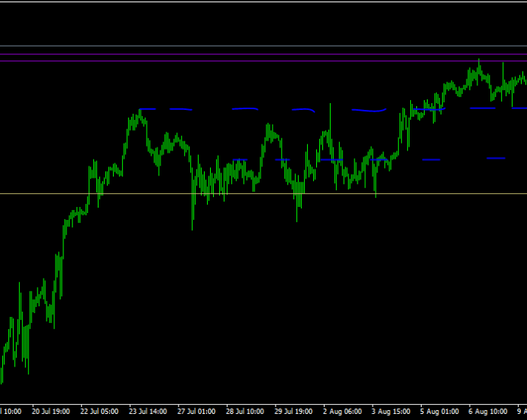This screenshot has width=527, height=420.
Task: Click the lowest wick under 27 Jul 01:00
Action: [192, 215]
